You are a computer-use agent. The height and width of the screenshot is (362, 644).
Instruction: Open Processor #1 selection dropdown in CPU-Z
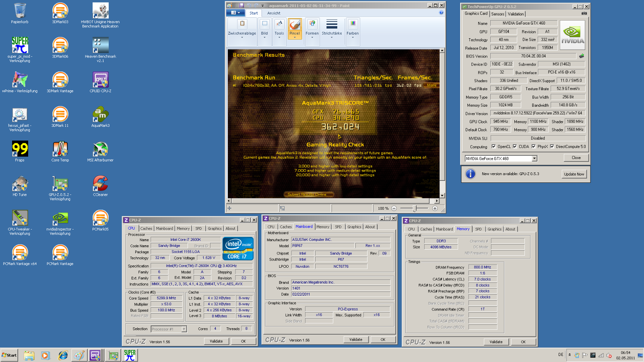pos(184,329)
